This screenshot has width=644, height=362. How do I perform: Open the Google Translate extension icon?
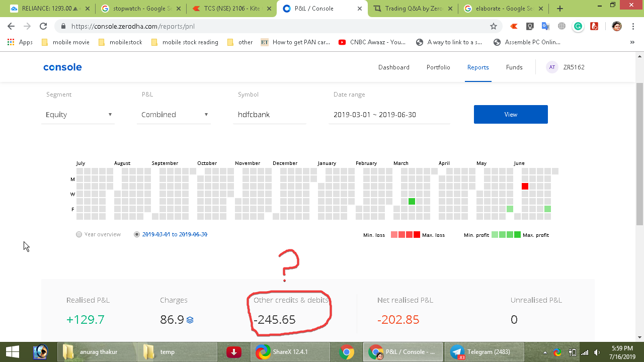[546, 26]
